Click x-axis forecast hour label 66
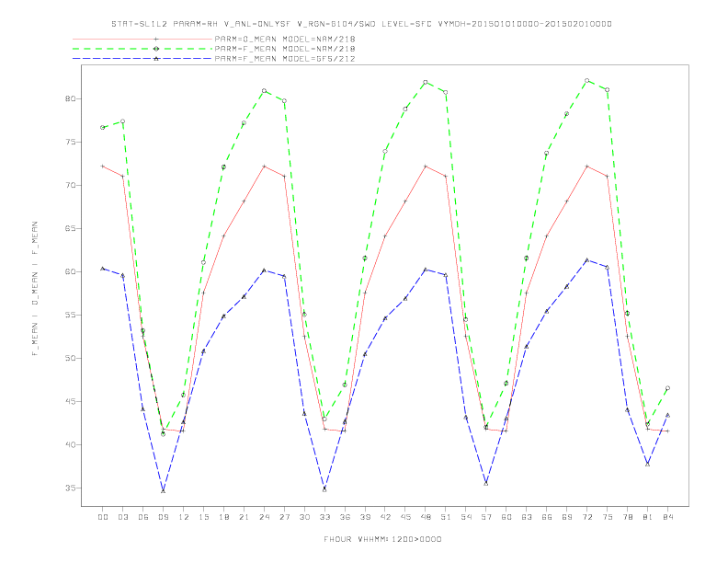Image resolution: width=728 pixels, height=563 pixels. (547, 517)
